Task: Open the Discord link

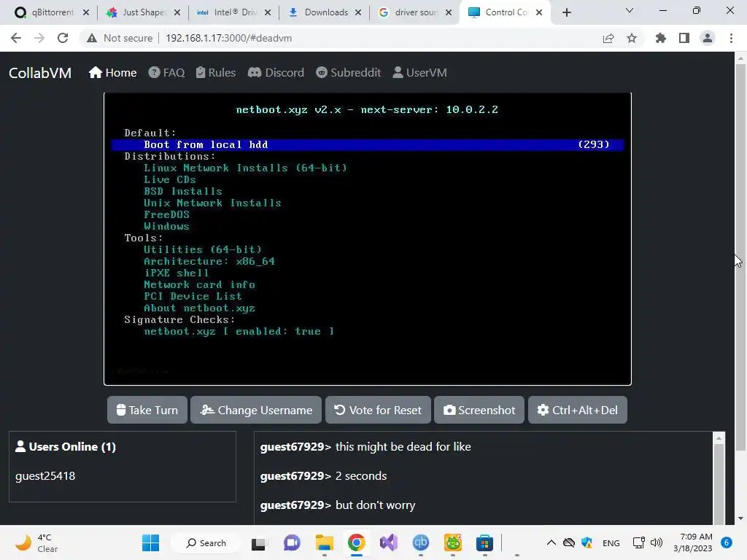Action: (276, 73)
